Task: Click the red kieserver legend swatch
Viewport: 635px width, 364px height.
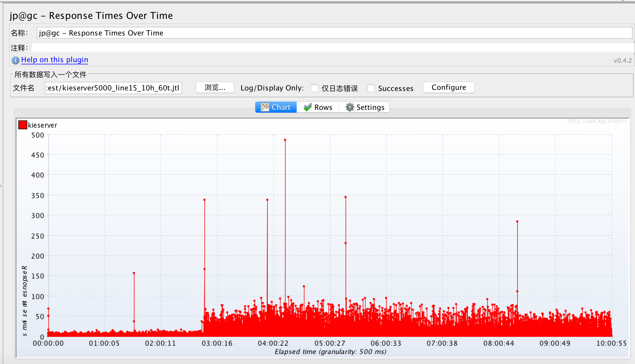Action: (22, 125)
